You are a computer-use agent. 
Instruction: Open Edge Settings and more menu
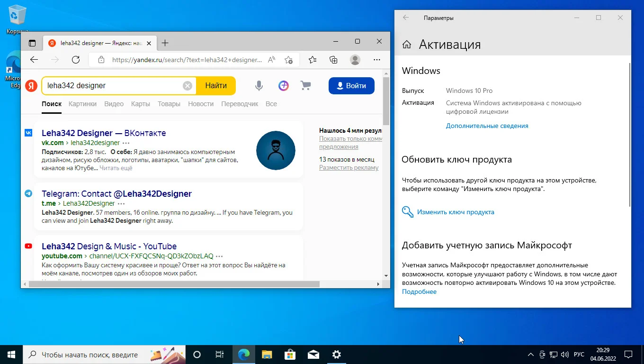click(377, 60)
